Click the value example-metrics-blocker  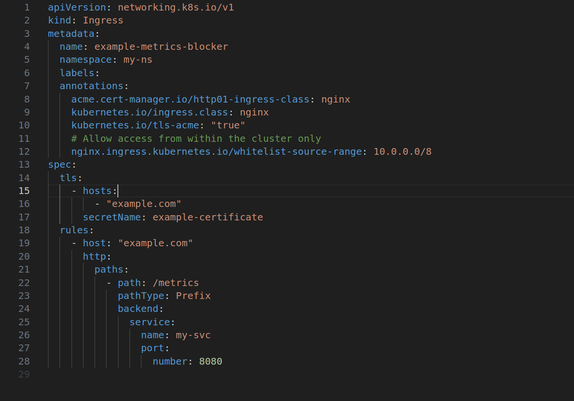(161, 47)
